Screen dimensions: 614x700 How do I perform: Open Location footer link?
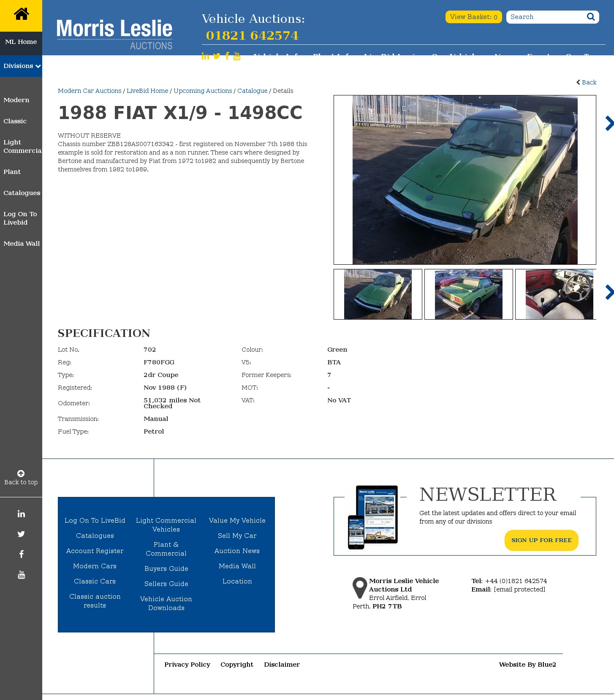pyautogui.click(x=237, y=581)
